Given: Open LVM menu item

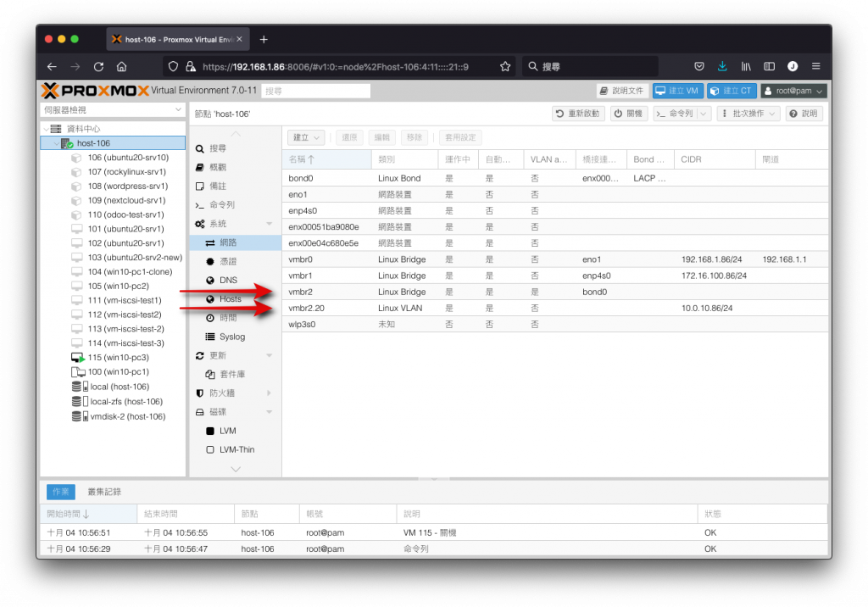Looking at the screenshot, I should pos(236,431).
